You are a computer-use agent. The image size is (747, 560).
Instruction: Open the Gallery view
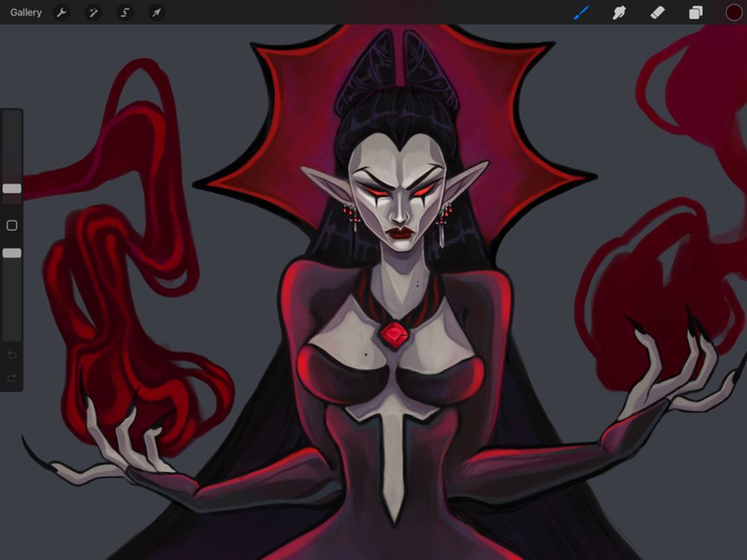pyautogui.click(x=25, y=13)
